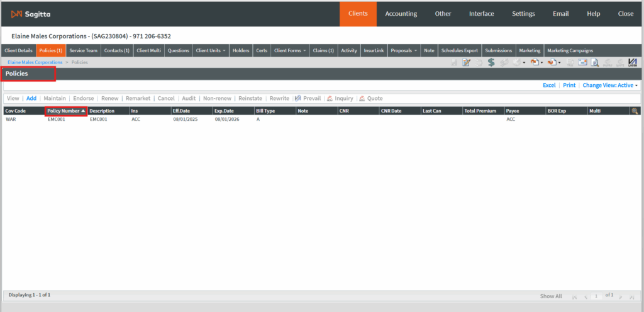Click Elaine Males Corporations breadcrumb link
The height and width of the screenshot is (312, 644).
pyautogui.click(x=35, y=62)
